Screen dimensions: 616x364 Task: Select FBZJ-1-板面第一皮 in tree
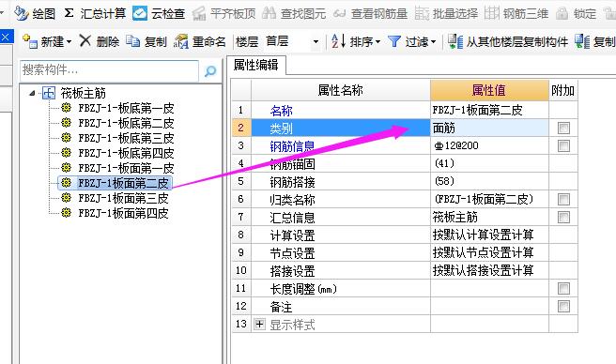[126, 168]
